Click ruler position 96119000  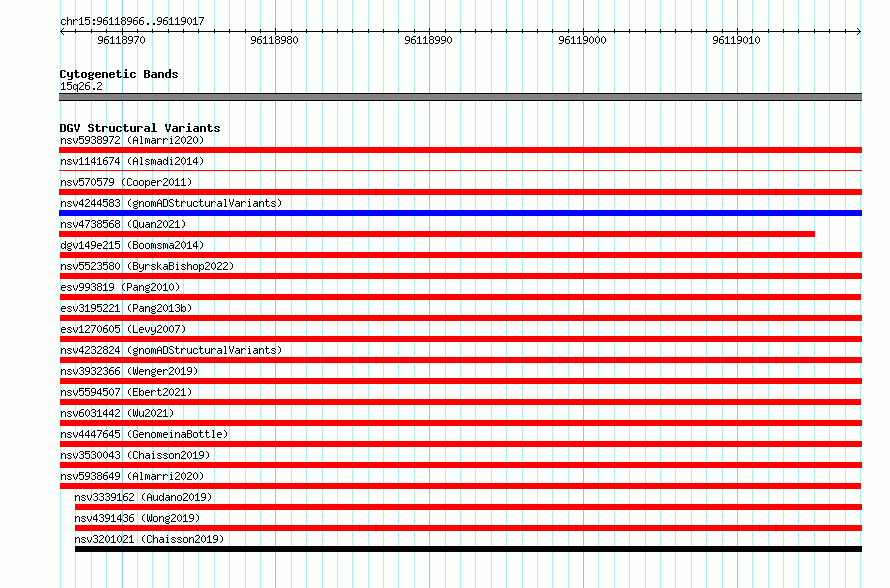582,40
